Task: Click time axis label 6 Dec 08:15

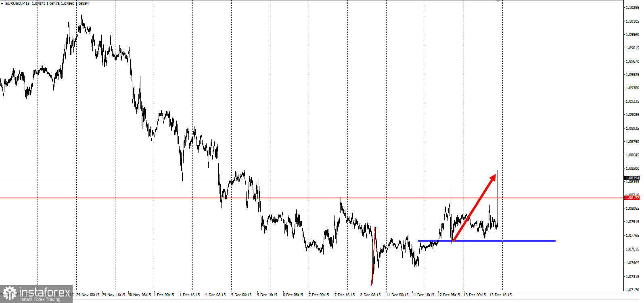Action: [x=293, y=295]
